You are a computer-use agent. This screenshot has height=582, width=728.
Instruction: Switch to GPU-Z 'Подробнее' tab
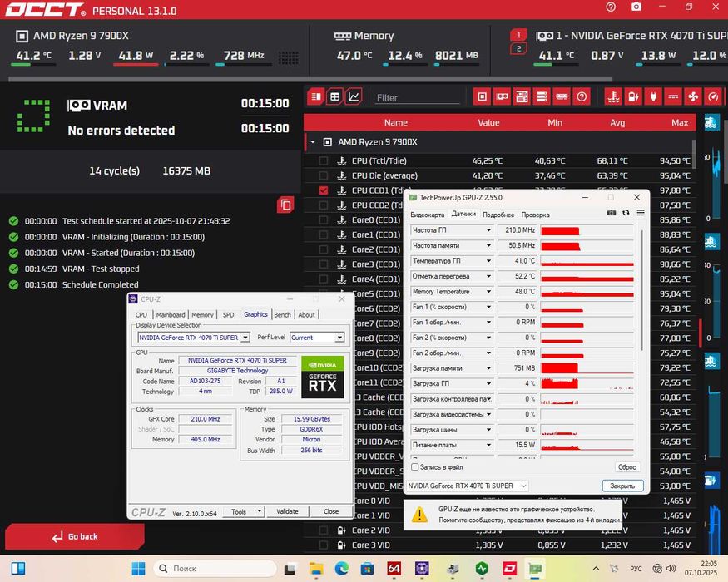498,215
